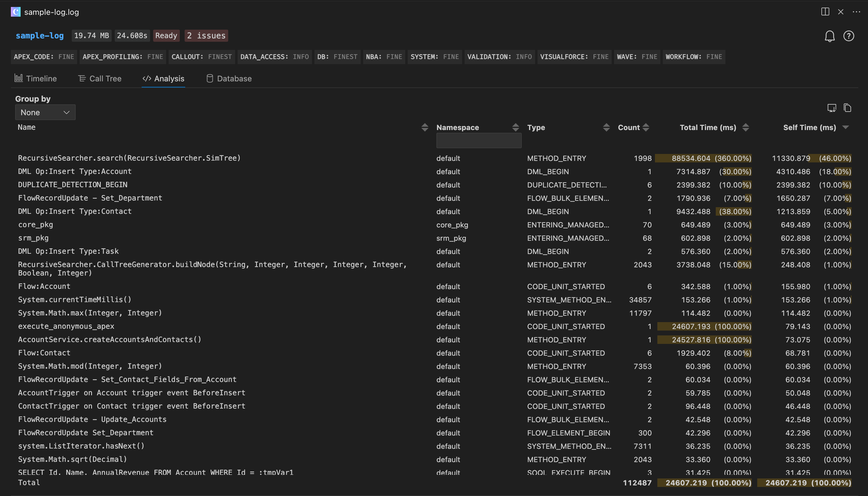Click Self Time descending sort arrow
This screenshot has height=496, width=868.
pos(845,127)
